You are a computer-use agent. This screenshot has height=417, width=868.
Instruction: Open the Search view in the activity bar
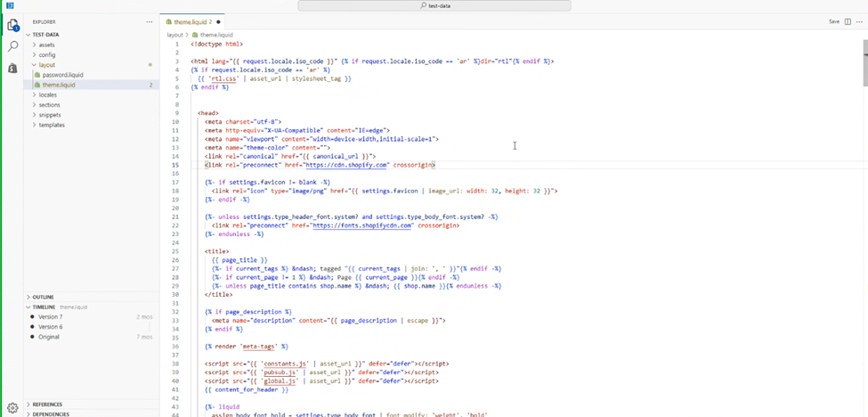(x=12, y=46)
